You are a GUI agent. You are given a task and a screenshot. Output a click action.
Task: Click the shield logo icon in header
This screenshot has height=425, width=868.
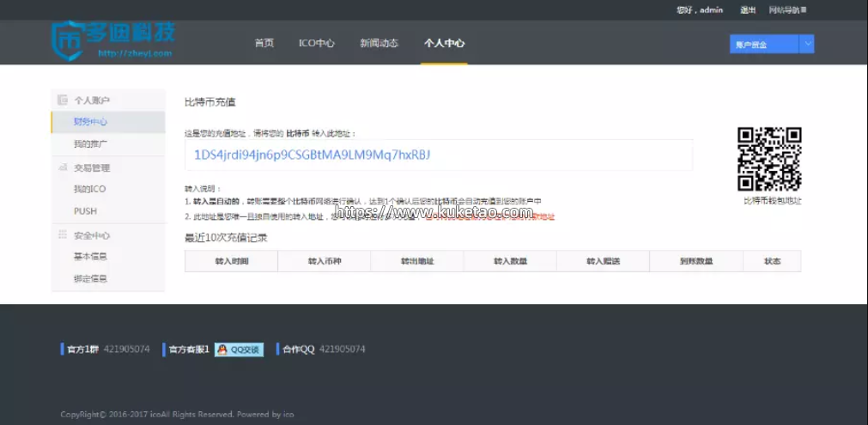click(x=67, y=39)
